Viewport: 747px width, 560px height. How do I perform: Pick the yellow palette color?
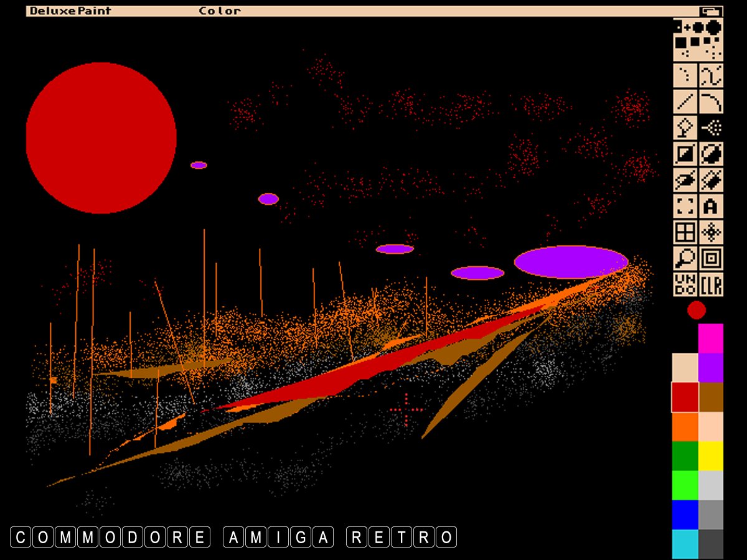pyautogui.click(x=711, y=455)
